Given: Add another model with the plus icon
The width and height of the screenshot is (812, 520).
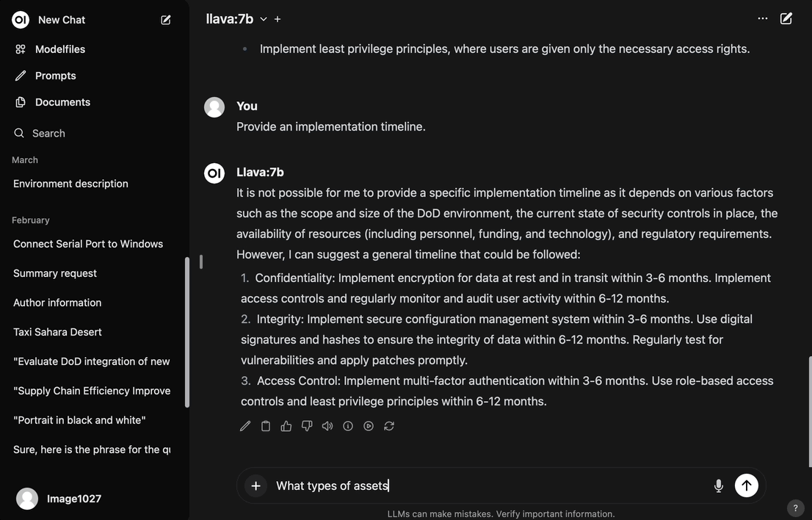Looking at the screenshot, I should click(x=278, y=19).
